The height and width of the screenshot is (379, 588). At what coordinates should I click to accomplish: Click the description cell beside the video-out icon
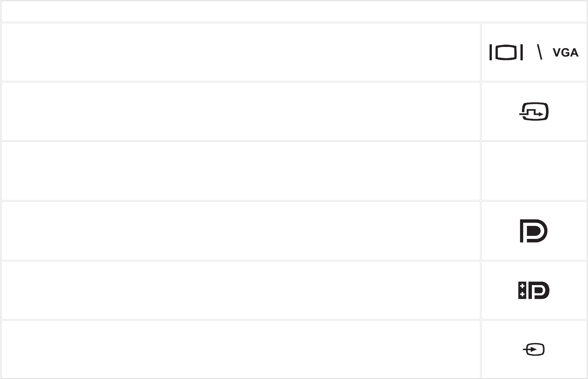(x=240, y=111)
